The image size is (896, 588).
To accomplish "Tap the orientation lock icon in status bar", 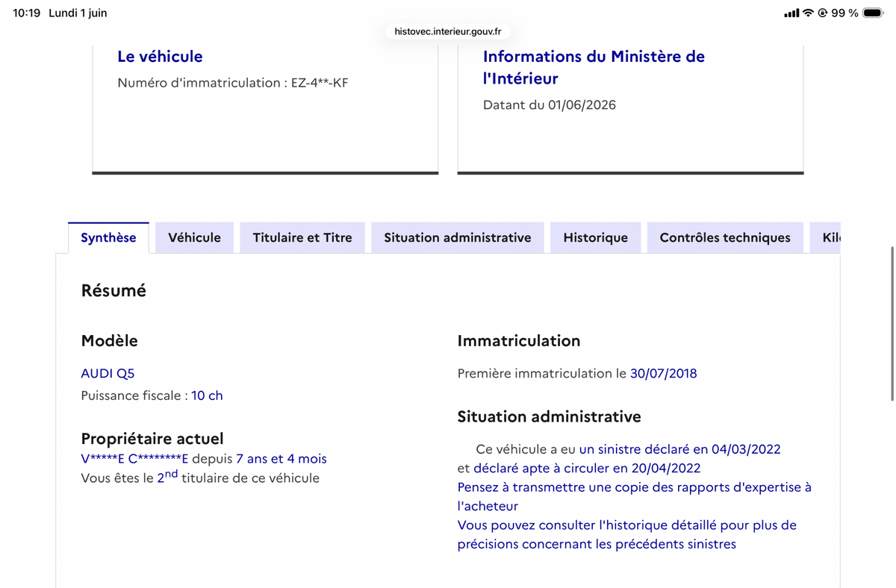I will pos(823,13).
